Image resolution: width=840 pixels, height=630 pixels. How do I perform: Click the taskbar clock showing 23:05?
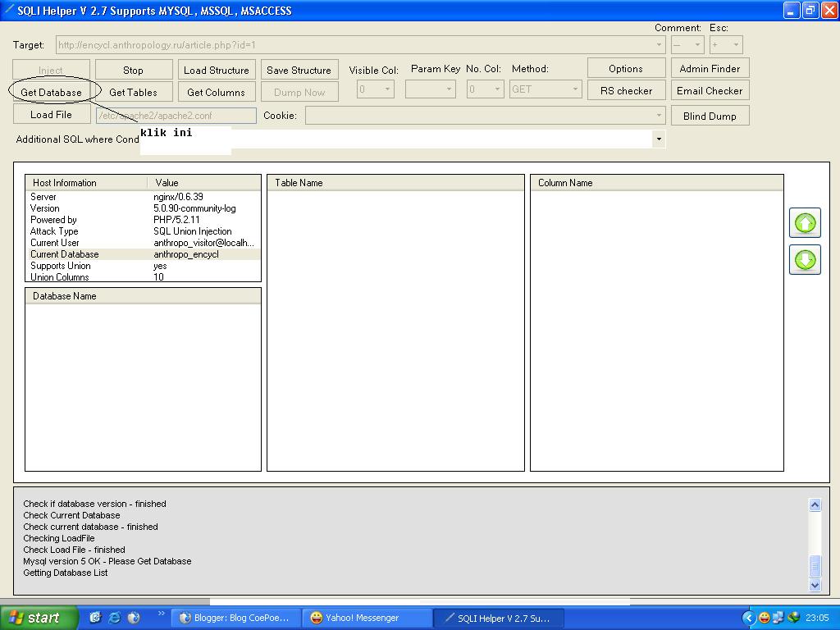pyautogui.click(x=818, y=618)
